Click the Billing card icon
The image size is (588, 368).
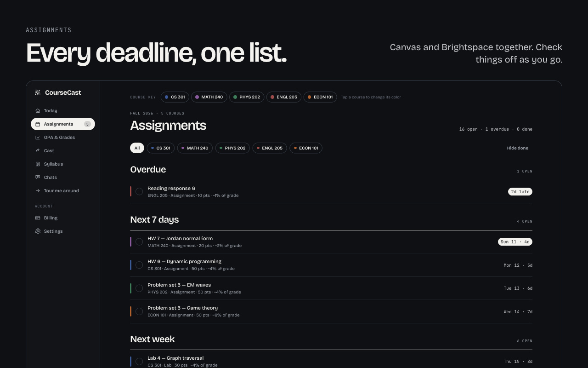click(x=38, y=218)
